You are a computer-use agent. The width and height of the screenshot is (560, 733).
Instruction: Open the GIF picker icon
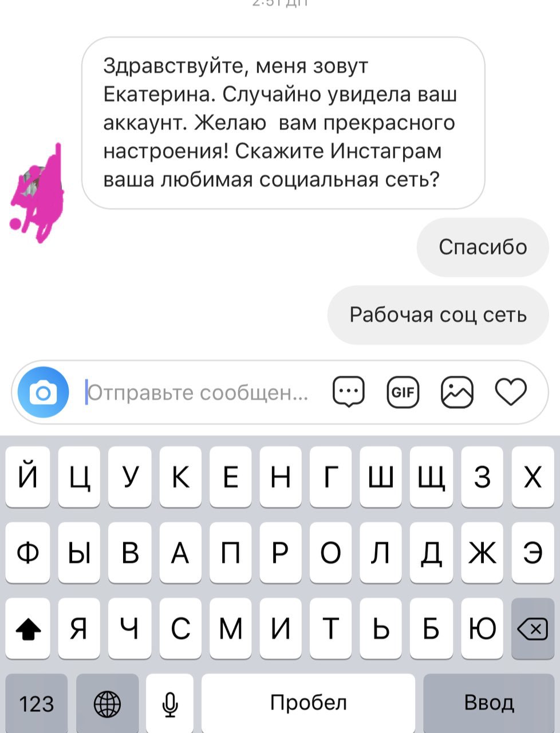tap(403, 392)
